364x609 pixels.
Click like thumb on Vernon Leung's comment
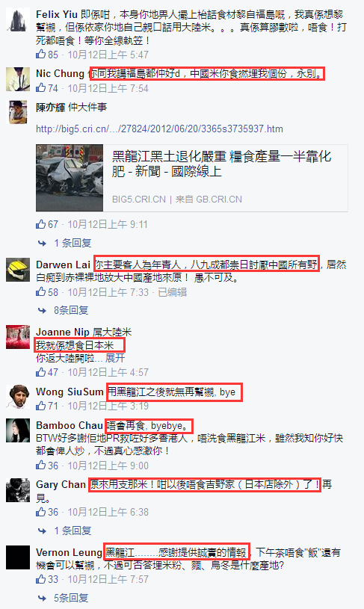41,578
